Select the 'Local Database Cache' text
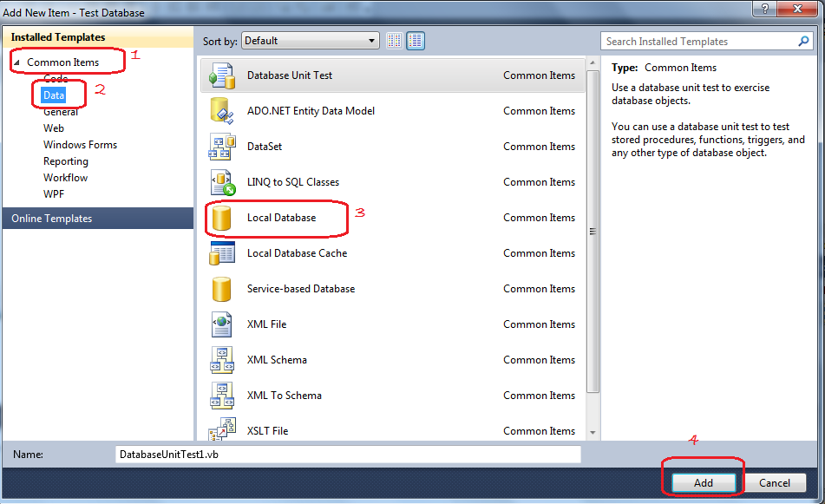This screenshot has width=825, height=504. pyautogui.click(x=298, y=253)
